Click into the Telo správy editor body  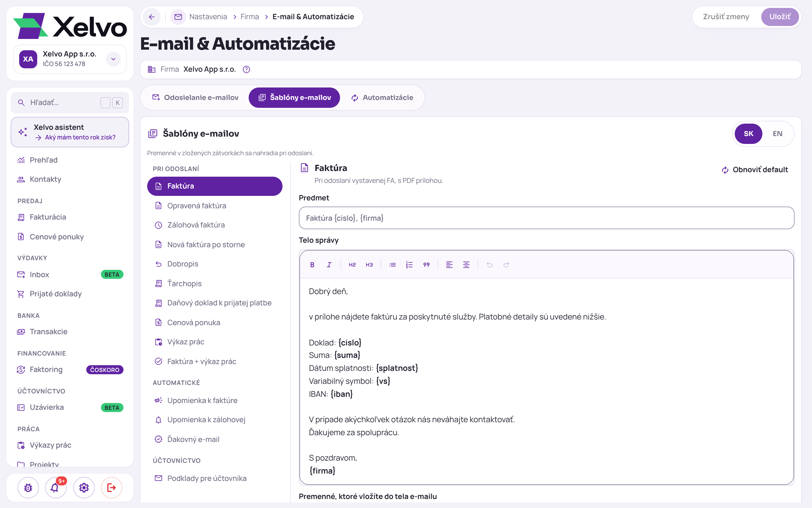pos(546,381)
